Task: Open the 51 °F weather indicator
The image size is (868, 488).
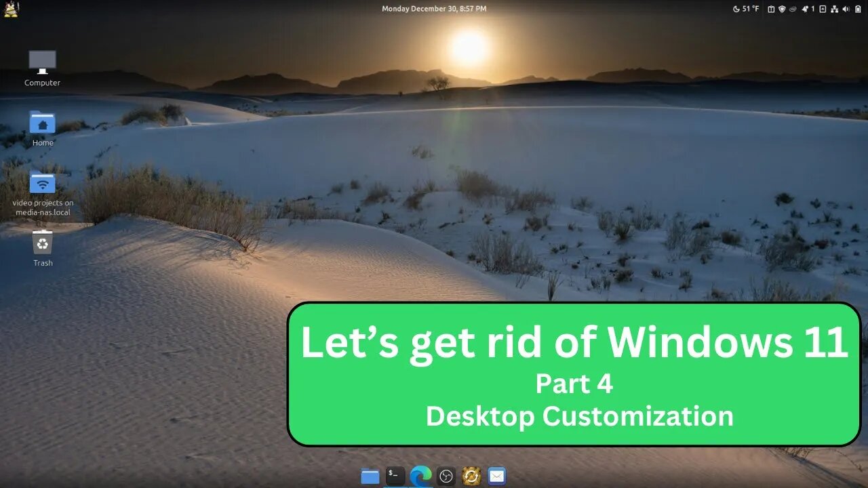Action: (746, 9)
